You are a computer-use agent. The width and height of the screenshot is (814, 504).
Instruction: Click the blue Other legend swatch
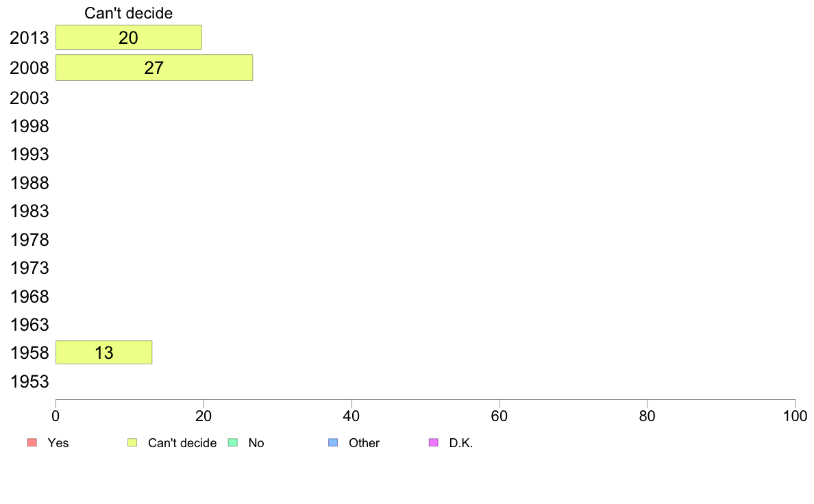[333, 442]
